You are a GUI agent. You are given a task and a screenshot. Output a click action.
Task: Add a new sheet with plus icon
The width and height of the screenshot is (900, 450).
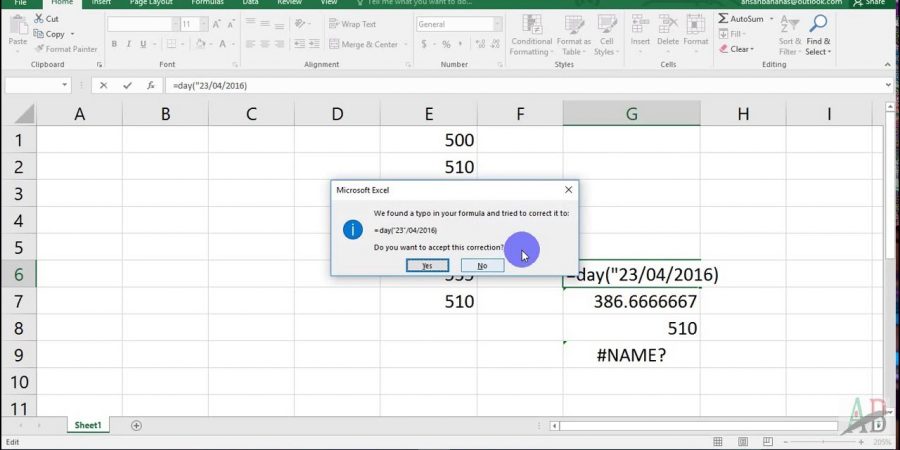click(136, 425)
